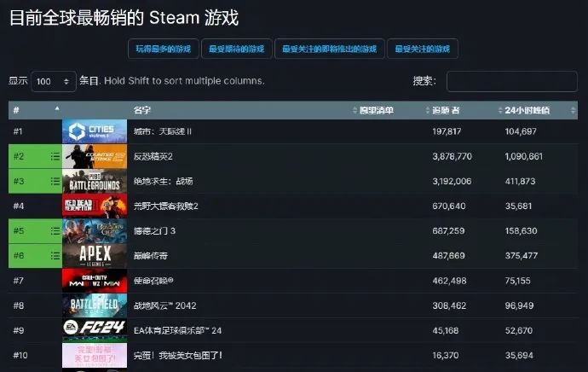Select follower count 462,498

450,281
